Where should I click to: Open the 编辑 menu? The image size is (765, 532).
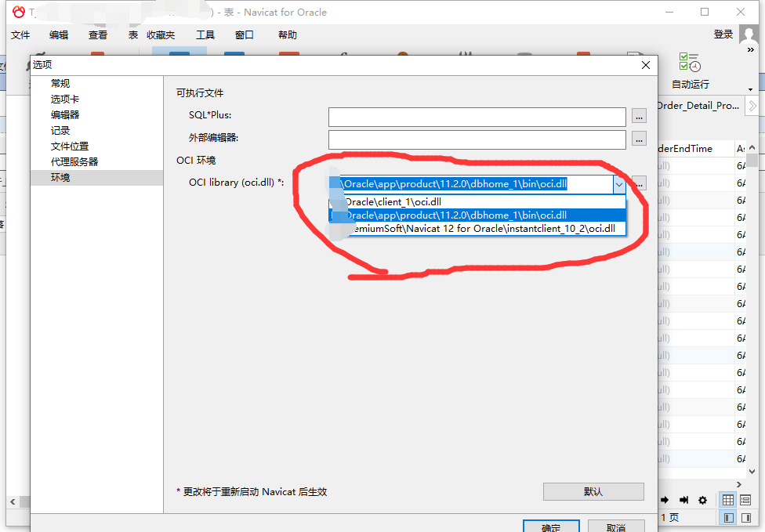coord(59,35)
